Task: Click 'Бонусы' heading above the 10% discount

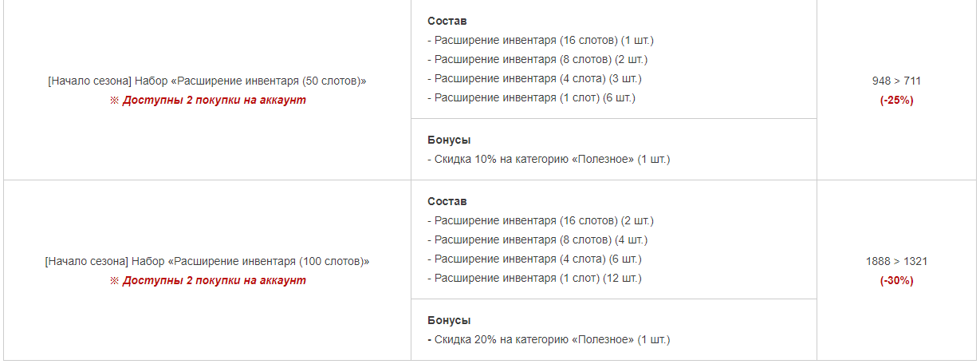Action: tap(449, 140)
